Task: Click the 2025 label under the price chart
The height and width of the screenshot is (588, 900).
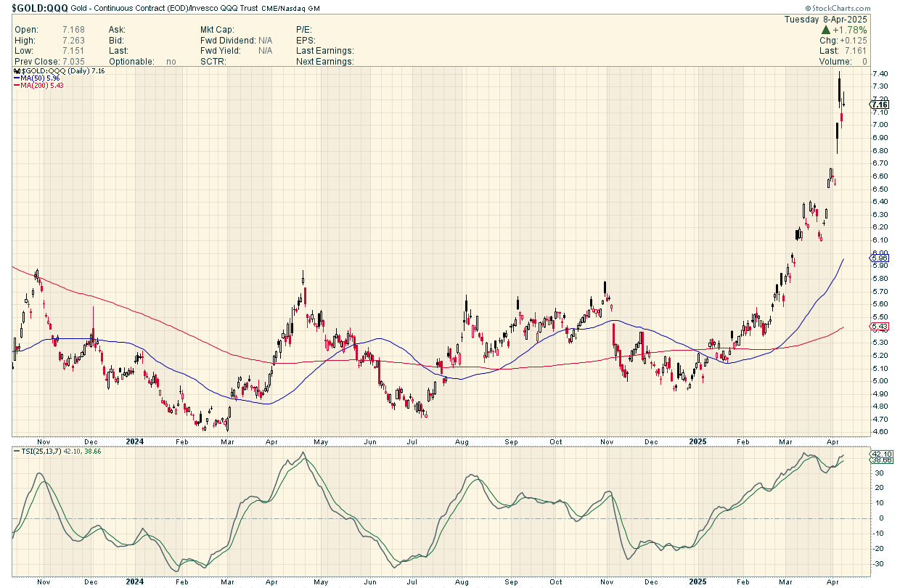Action: pos(699,441)
